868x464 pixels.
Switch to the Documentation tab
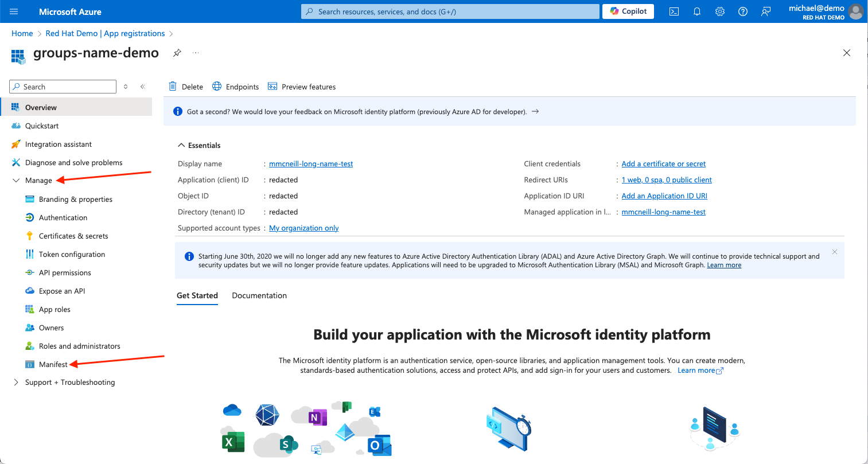pyautogui.click(x=259, y=295)
